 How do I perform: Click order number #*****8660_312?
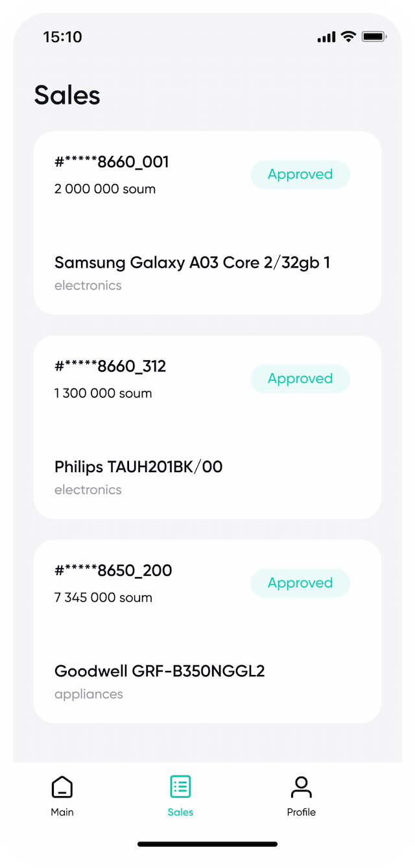(110, 367)
